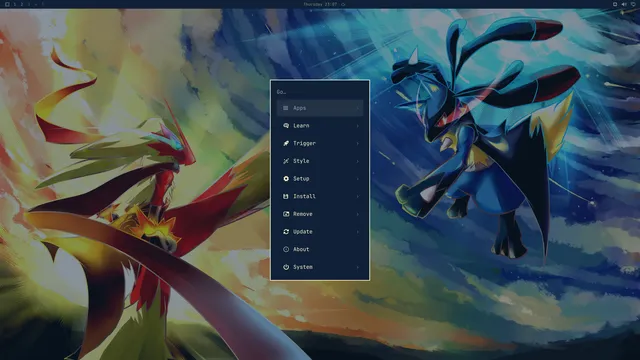This screenshot has height=360, width=640.
Task: Select the Trigger menu label
Action: point(304,143)
